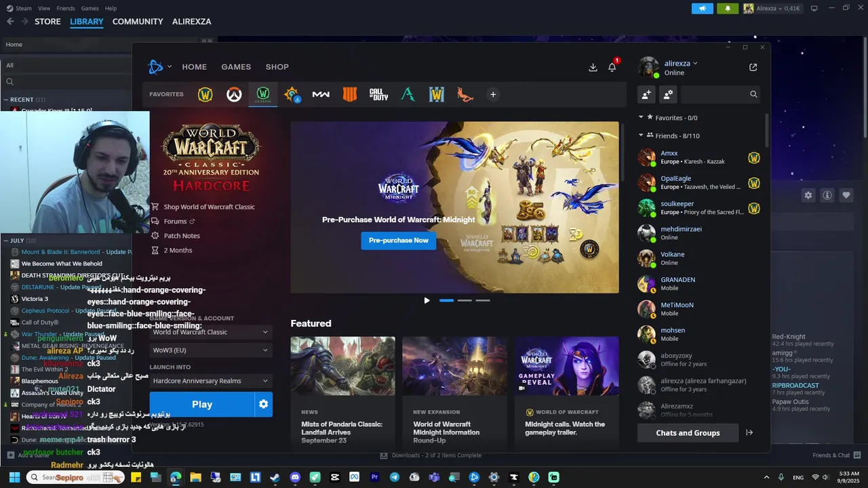Open Steam STORE tab
Screen dimensions: 868x488
[x=47, y=21]
